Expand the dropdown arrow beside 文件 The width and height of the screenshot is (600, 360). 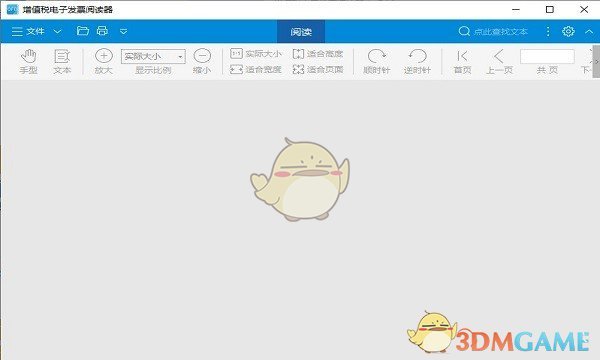[x=57, y=31]
